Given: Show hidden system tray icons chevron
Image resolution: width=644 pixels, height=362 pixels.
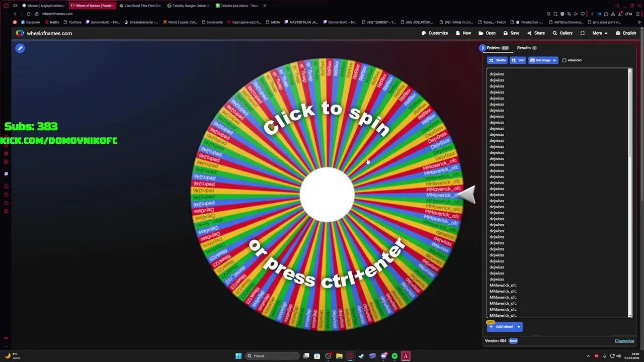Looking at the screenshot, I should tap(588, 356).
